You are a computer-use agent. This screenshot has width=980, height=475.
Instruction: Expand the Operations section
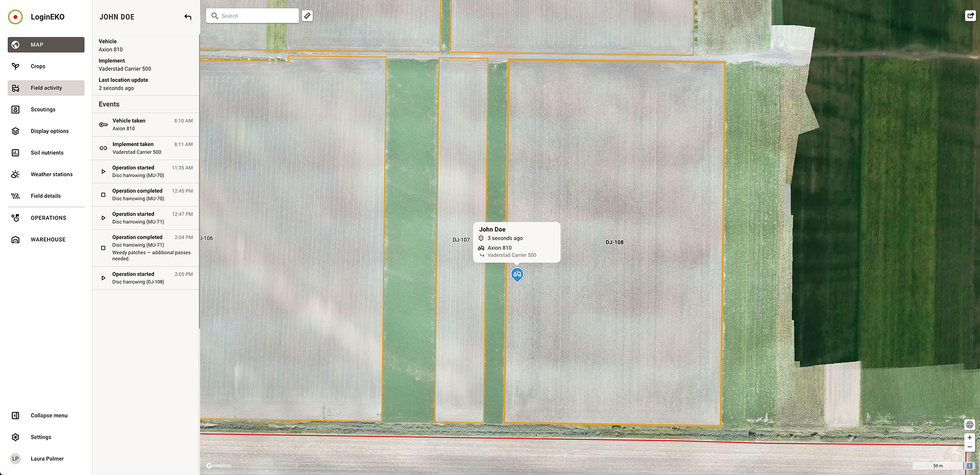pos(48,218)
